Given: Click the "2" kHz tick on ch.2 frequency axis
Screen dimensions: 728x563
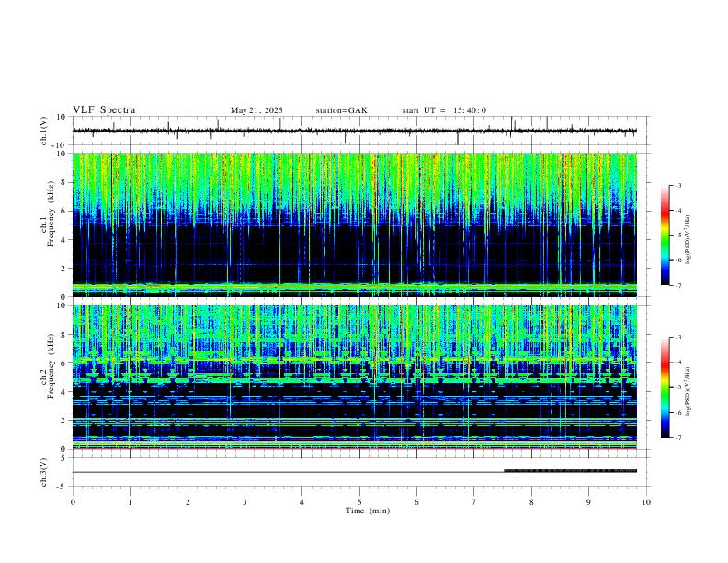Looking at the screenshot, I should point(64,420).
